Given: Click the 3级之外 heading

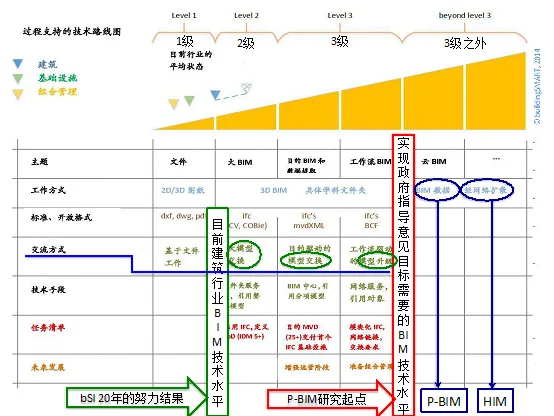Looking at the screenshot, I should click(x=465, y=43).
